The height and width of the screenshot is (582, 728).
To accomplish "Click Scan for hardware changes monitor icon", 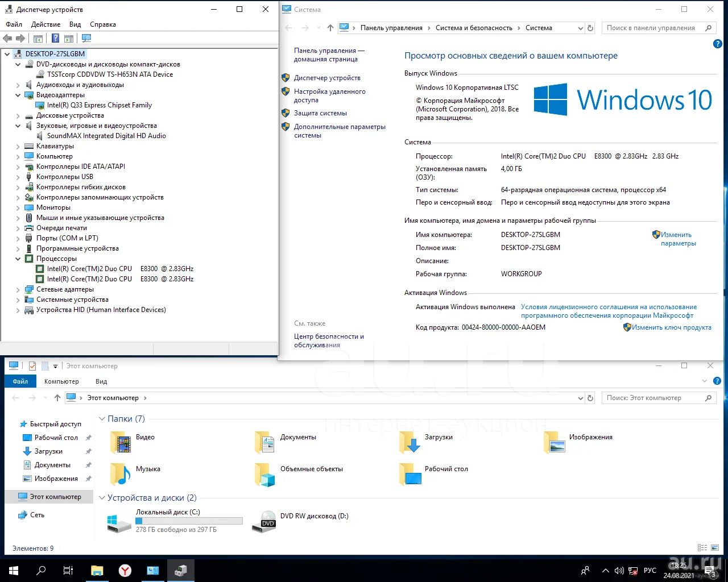I will [86, 38].
